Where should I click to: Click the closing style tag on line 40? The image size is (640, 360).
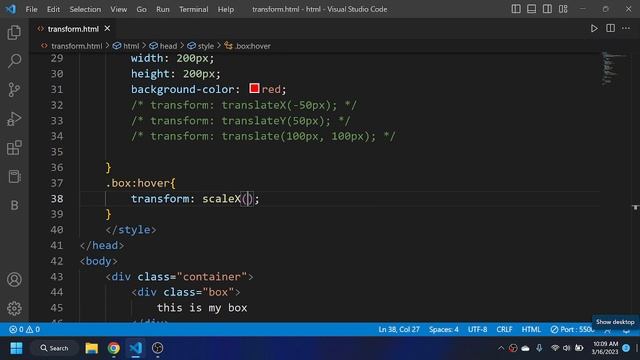tap(131, 230)
